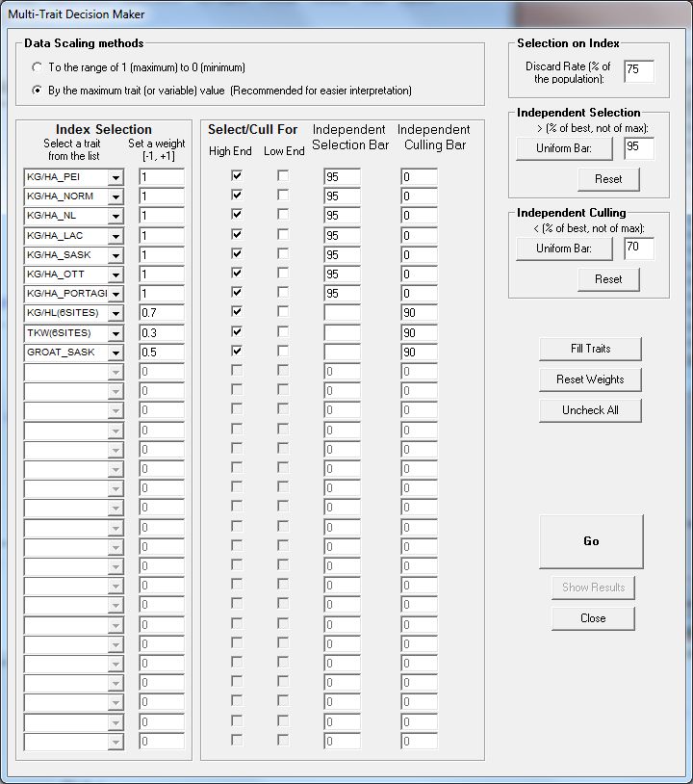The height and width of the screenshot is (784, 693).
Task: Edit selection bar for KG/HA_LAC
Action: 342,236
